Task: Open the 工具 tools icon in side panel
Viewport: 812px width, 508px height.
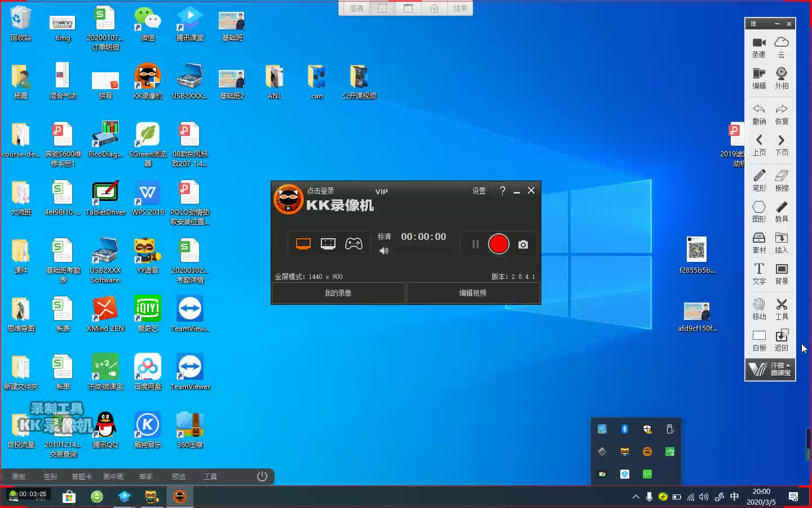Action: (781, 309)
